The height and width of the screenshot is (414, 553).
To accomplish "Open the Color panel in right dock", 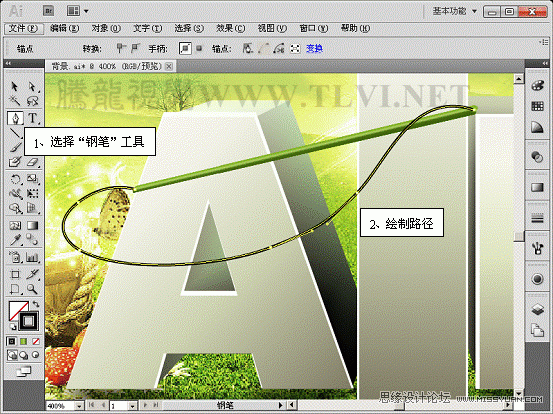I will pos(537,86).
